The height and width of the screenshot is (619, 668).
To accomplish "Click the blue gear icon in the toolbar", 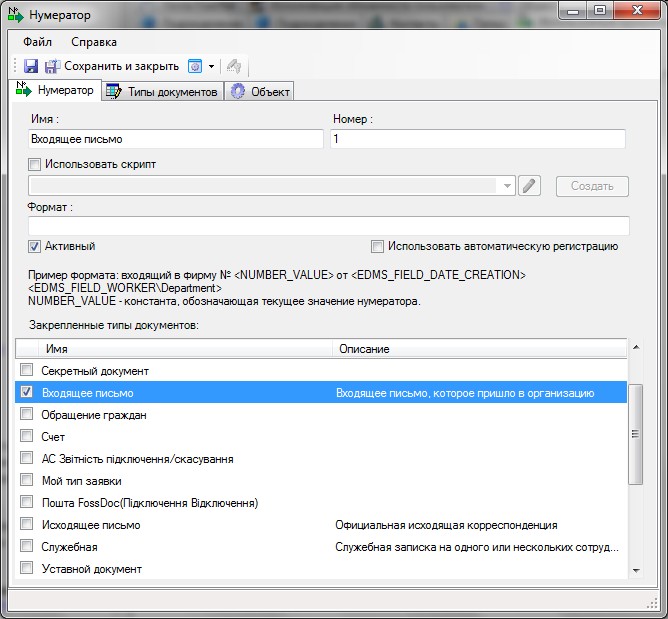I will pos(195,66).
